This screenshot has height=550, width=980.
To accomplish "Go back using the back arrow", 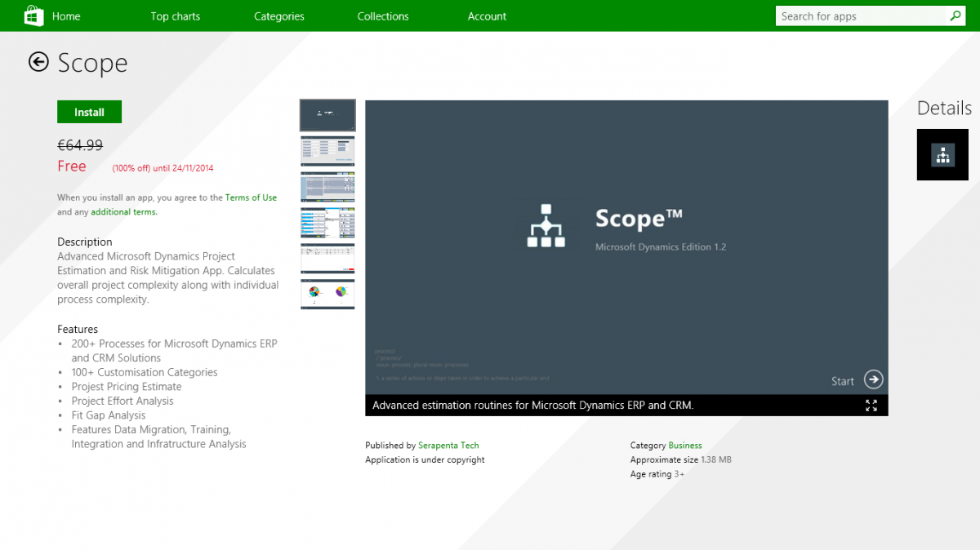I will coord(38,61).
